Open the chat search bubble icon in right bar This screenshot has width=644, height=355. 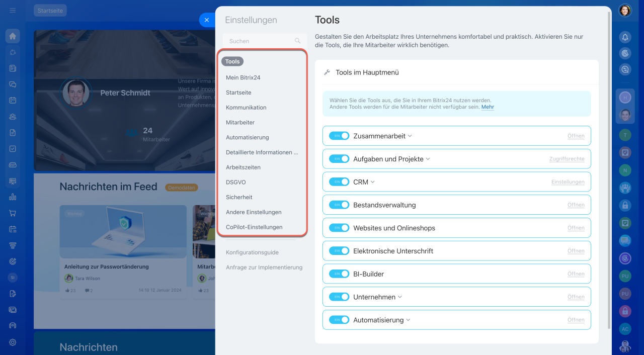coord(625,70)
